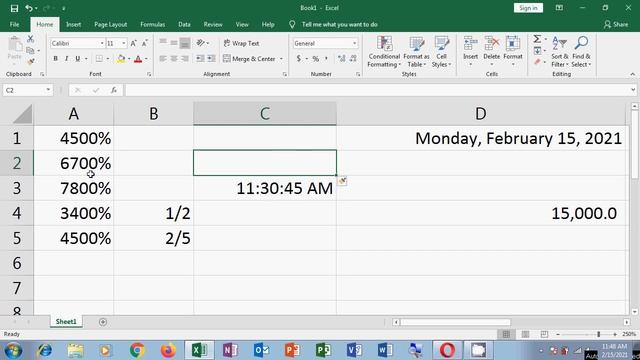Open Find & Select menu
640x360 pixels.
click(581, 52)
